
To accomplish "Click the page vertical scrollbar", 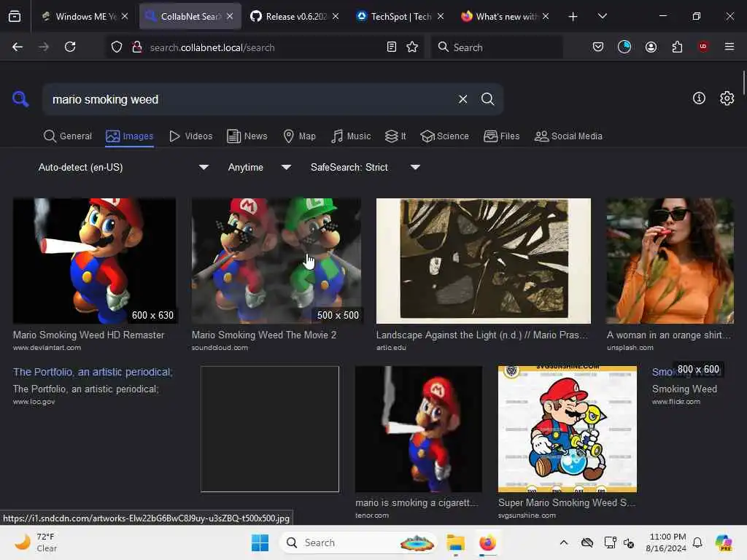I will pos(743,83).
